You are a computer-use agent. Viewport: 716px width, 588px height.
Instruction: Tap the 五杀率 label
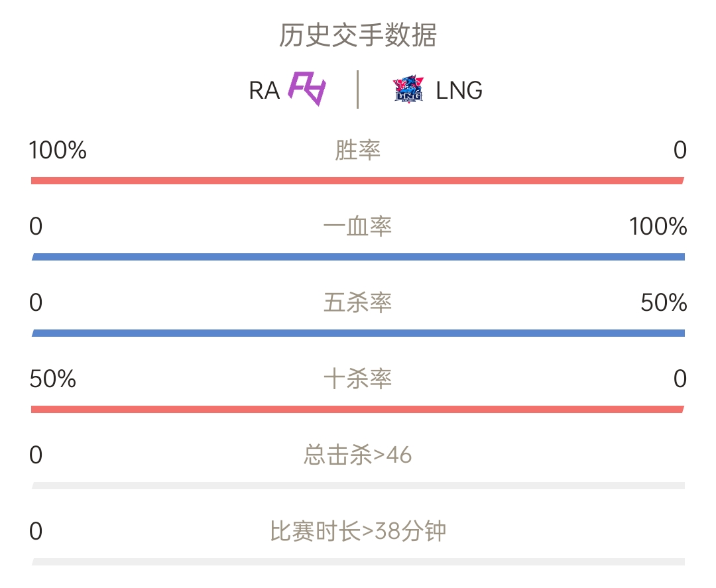(x=357, y=303)
